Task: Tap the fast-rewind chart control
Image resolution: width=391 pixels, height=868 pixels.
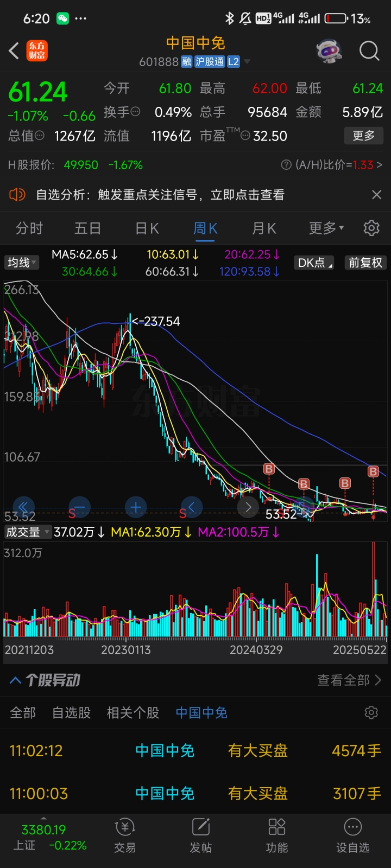Action: click(x=23, y=508)
